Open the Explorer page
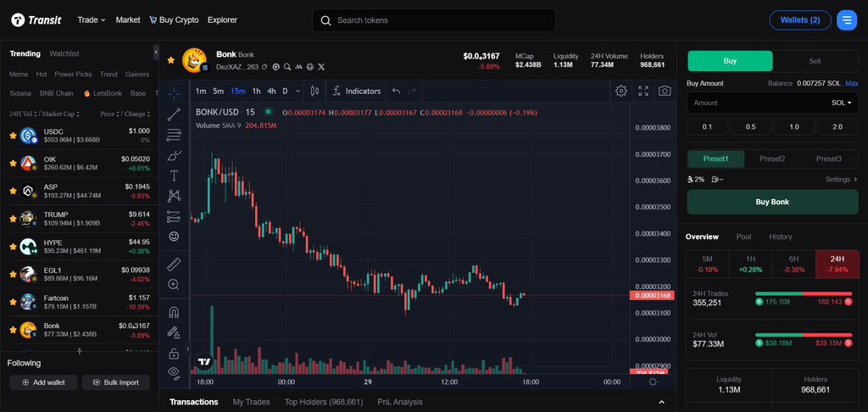The height and width of the screenshot is (412, 868). 223,20
